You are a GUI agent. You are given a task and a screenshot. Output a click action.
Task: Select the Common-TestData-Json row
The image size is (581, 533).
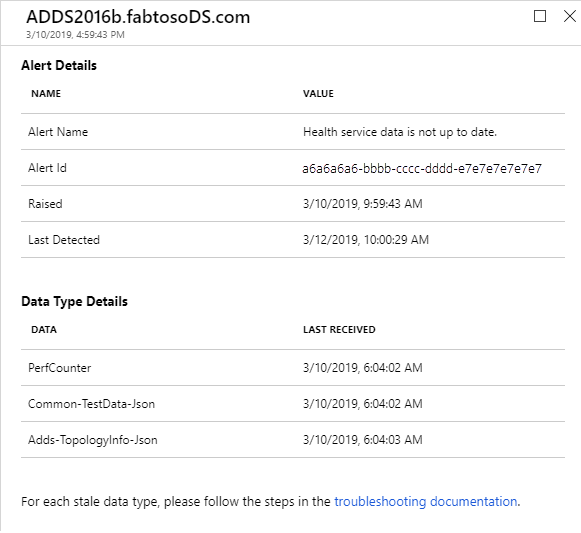pos(293,404)
